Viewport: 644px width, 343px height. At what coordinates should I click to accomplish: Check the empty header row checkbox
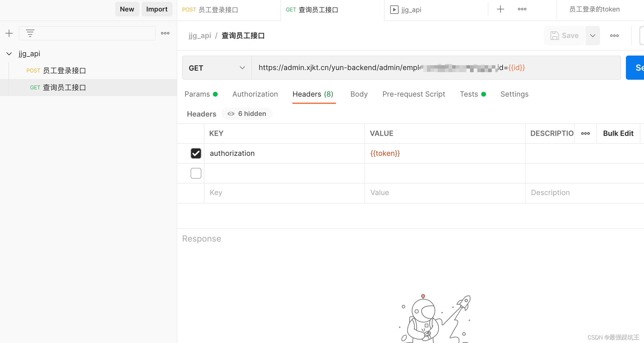196,173
